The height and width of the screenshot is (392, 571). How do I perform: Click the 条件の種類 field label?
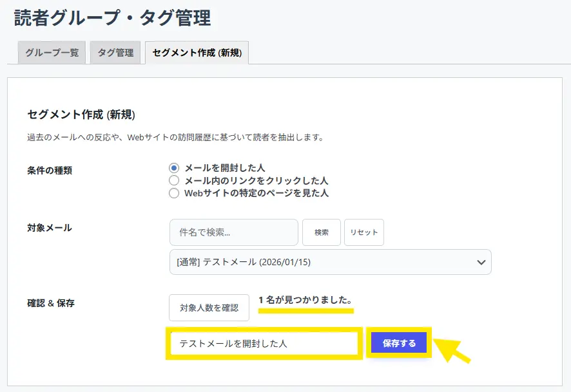50,171
